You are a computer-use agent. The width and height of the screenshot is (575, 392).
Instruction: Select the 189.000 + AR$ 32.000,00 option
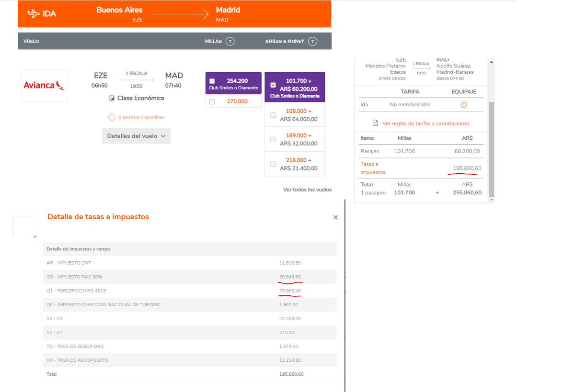coord(273,139)
